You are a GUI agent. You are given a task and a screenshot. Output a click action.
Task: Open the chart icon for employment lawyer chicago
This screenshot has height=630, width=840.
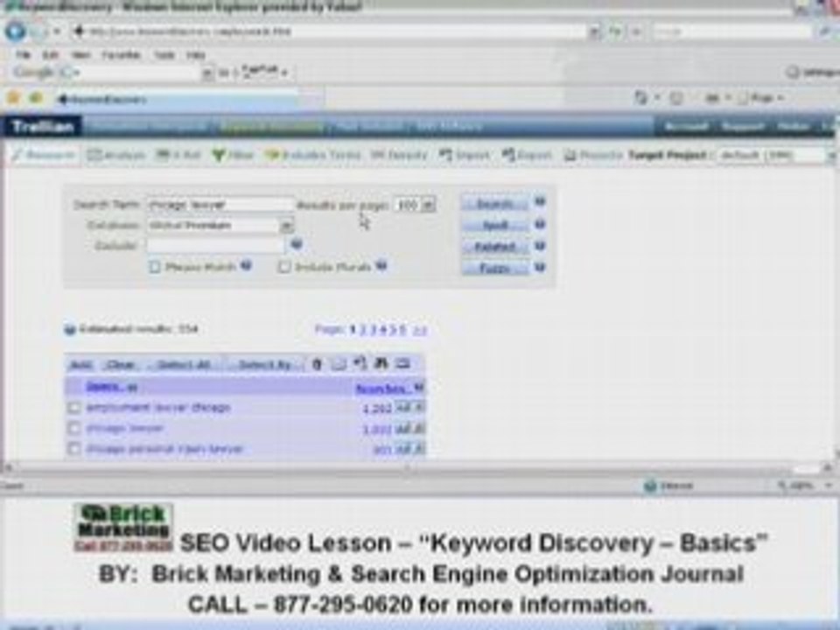[401, 408]
